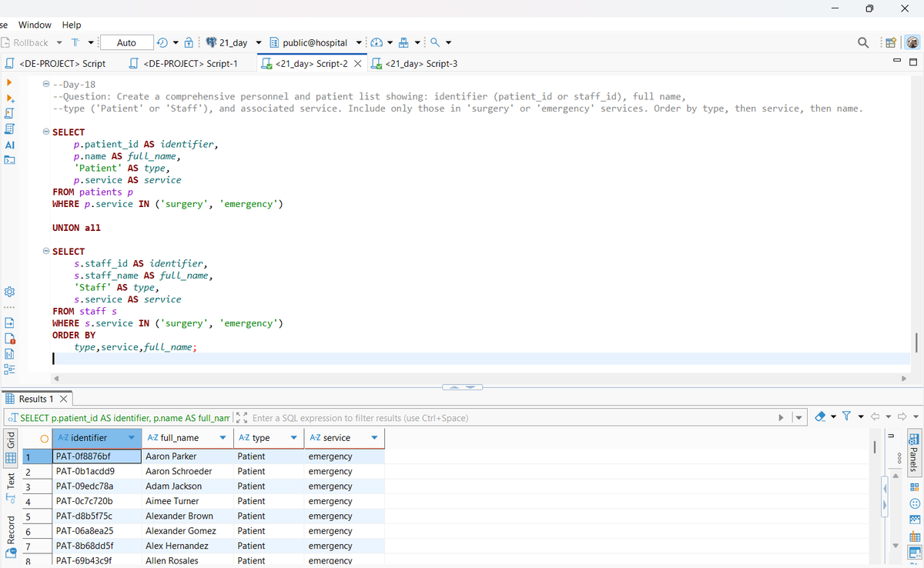Switch results view to Text mode

pos(11,488)
